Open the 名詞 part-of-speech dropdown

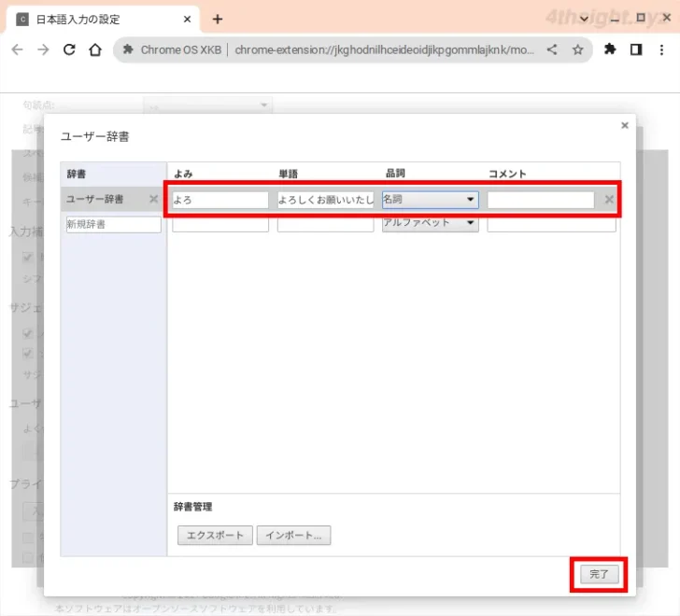coord(431,200)
